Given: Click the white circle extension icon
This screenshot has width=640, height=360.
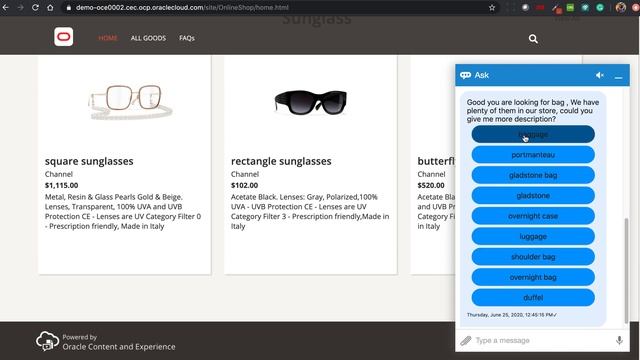Looking at the screenshot, I should 525,7.
